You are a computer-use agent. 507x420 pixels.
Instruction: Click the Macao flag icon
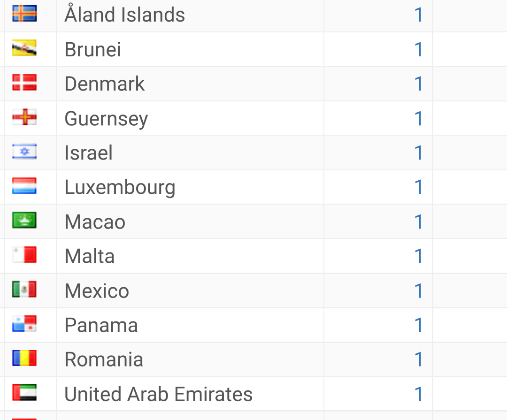click(x=24, y=220)
